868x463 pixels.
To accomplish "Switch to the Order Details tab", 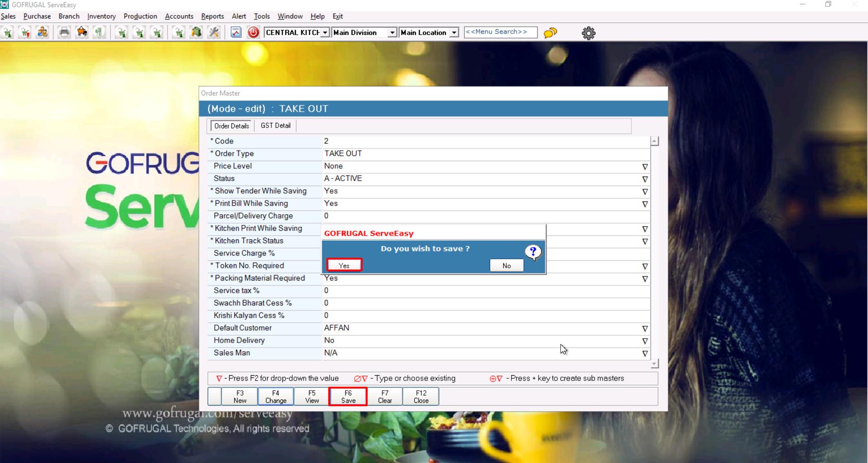I will point(231,126).
